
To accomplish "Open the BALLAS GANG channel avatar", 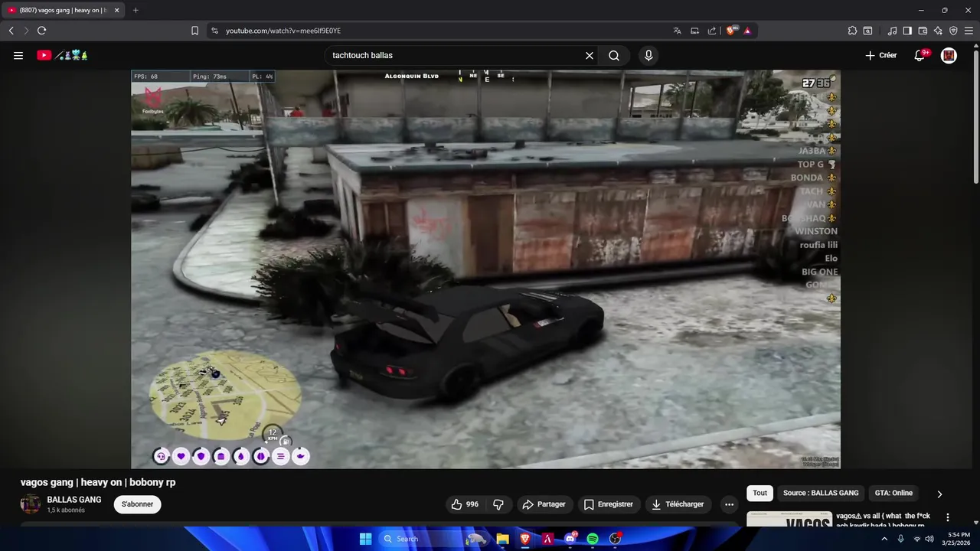I will pos(31,504).
